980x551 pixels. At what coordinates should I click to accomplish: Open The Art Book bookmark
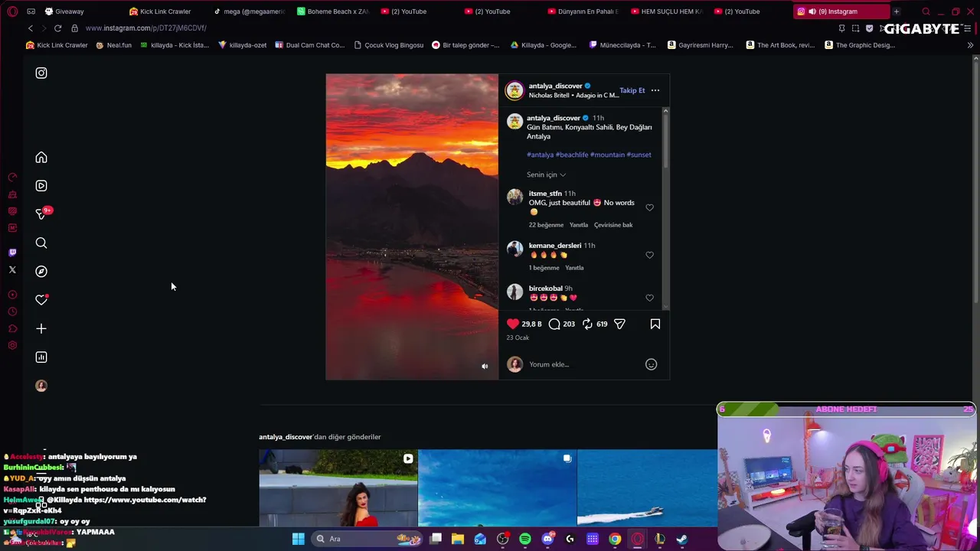[780, 45]
